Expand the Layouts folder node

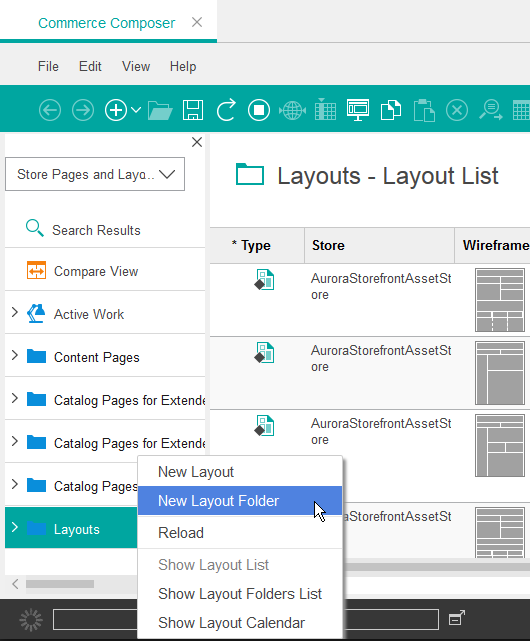click(x=15, y=527)
